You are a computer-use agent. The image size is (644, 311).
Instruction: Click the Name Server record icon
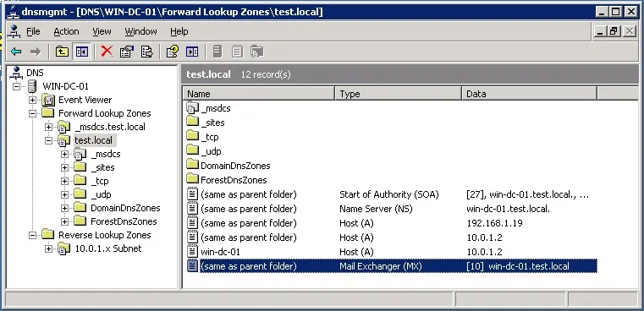point(192,209)
